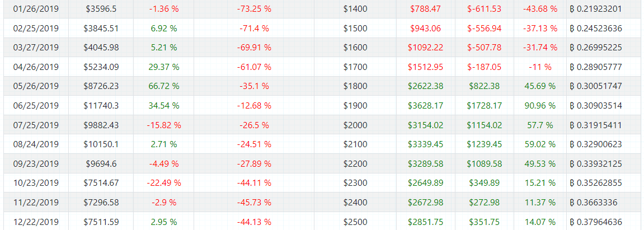
Task: Select the -35.1 % value in 05/26/2019 row
Action: 254,86
